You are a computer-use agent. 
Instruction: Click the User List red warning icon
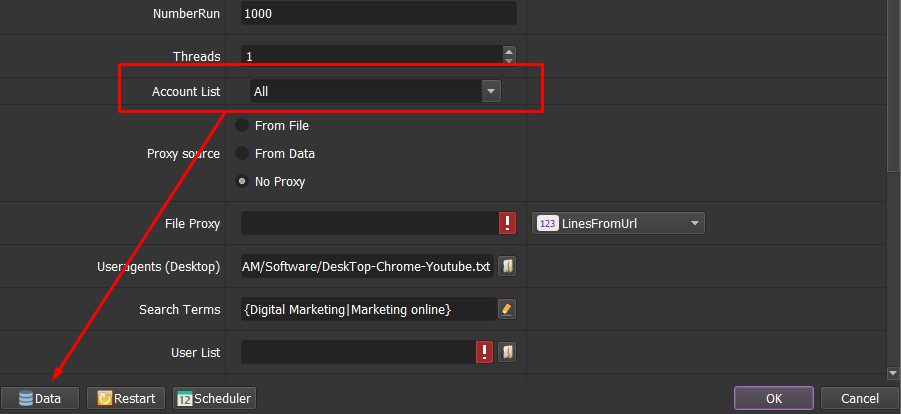tap(485, 352)
